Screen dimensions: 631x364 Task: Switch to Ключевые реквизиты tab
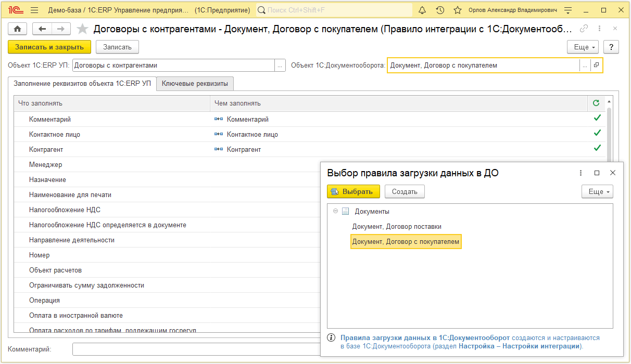pos(195,83)
